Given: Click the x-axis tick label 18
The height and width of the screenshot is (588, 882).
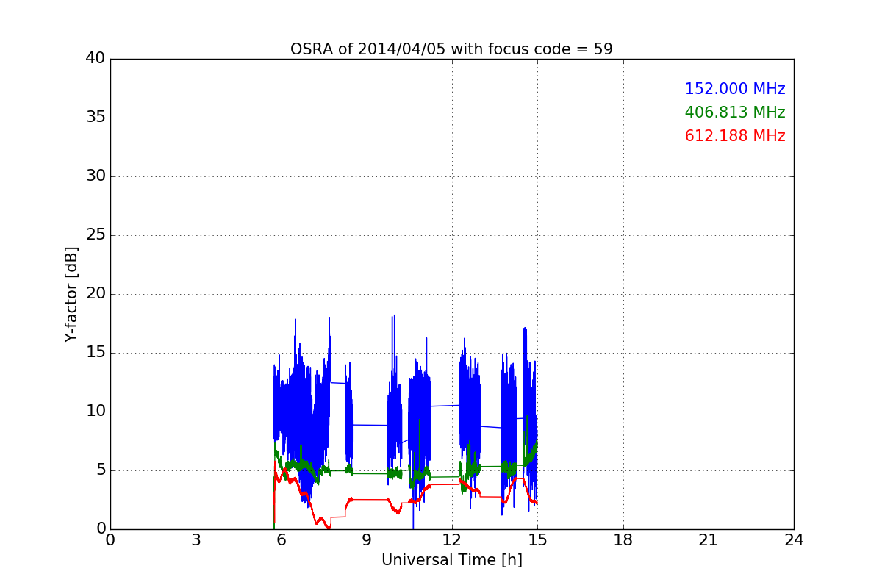Looking at the screenshot, I should pyautogui.click(x=623, y=540).
